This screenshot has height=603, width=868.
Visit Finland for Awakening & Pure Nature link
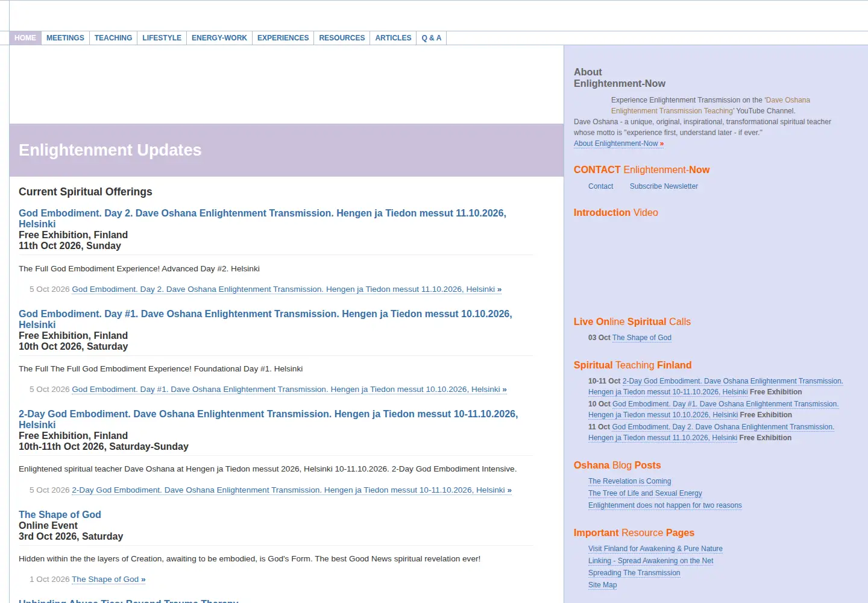(x=655, y=549)
